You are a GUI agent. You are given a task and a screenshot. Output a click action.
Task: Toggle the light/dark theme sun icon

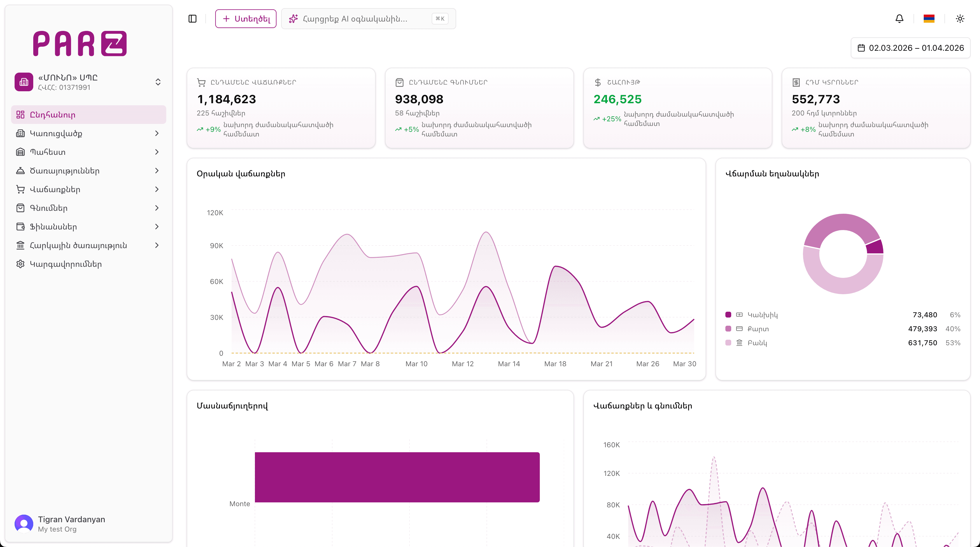click(960, 19)
